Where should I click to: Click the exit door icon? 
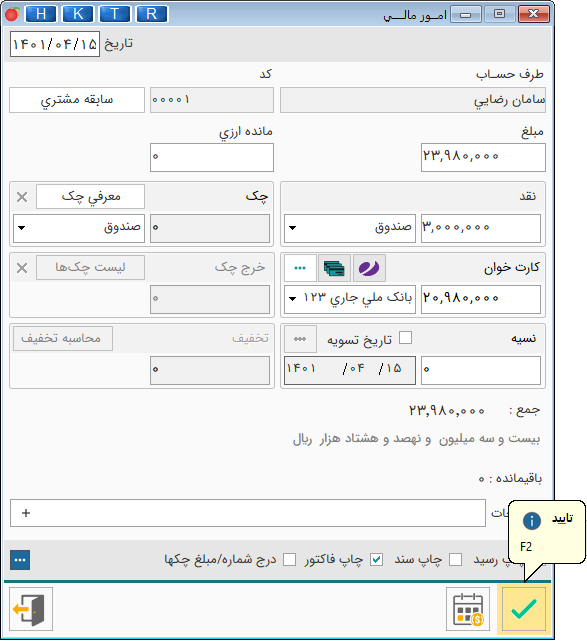[x=31, y=609]
